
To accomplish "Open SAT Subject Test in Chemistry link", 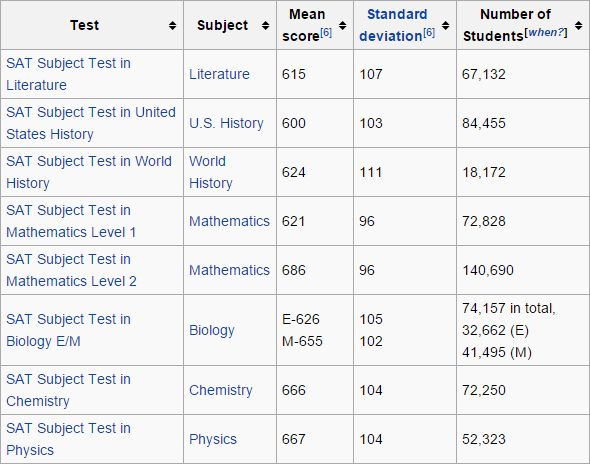I will click(x=68, y=390).
